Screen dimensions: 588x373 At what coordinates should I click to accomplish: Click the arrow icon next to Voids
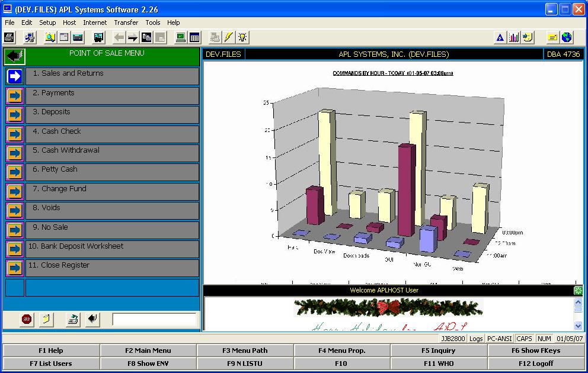[15, 211]
